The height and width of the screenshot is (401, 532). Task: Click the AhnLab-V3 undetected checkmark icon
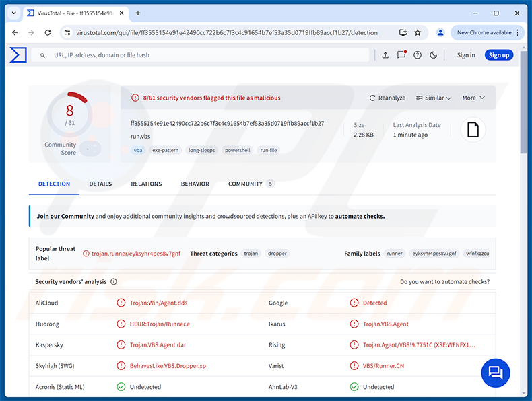point(354,387)
